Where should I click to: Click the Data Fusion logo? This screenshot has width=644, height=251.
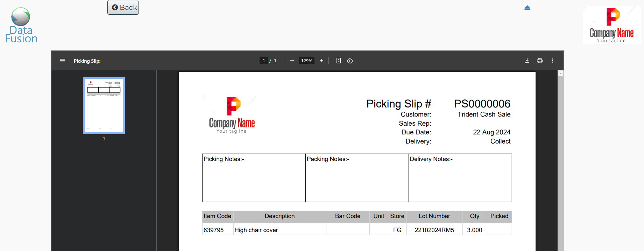(x=21, y=26)
